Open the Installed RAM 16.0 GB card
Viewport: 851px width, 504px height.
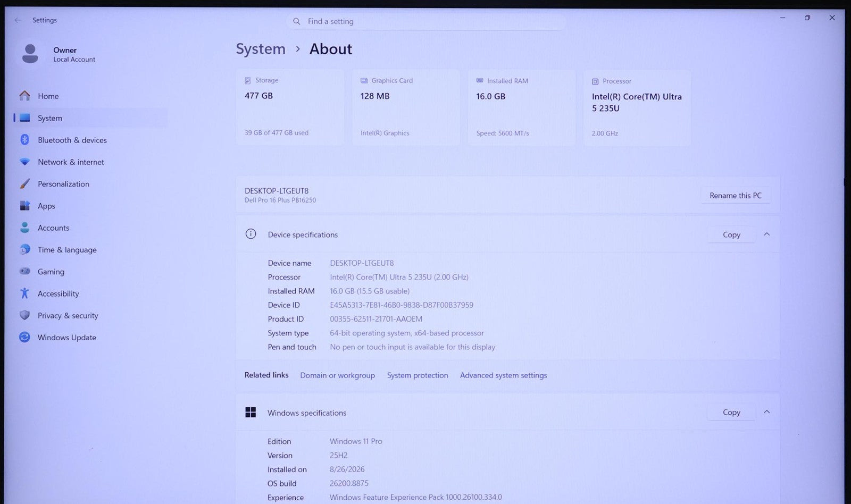[522, 107]
